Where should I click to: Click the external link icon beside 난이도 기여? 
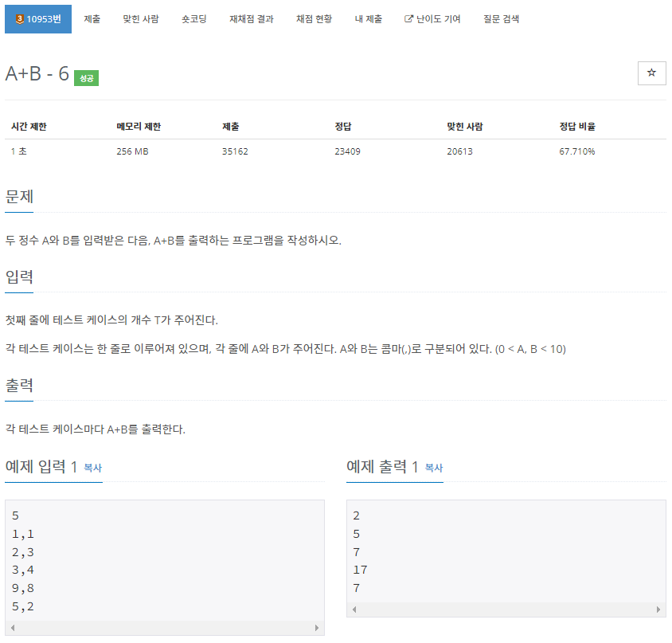408,18
